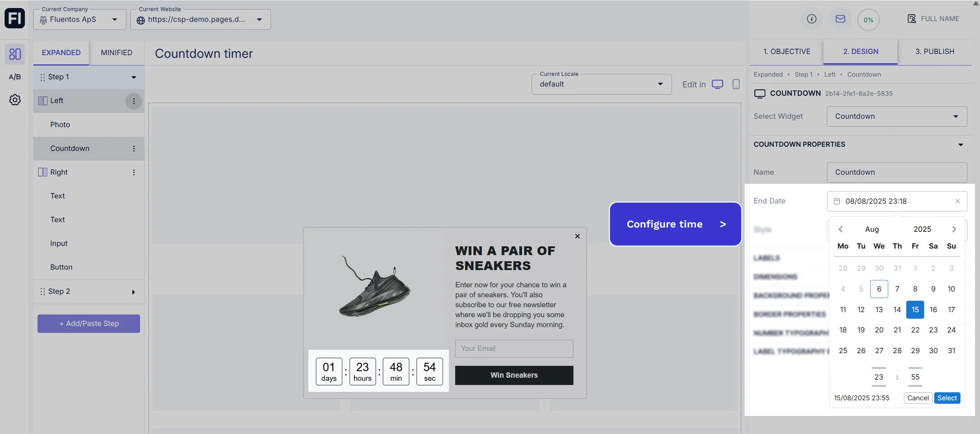The height and width of the screenshot is (434, 980).
Task: Click the FI logo top left
Action: coord(15,18)
